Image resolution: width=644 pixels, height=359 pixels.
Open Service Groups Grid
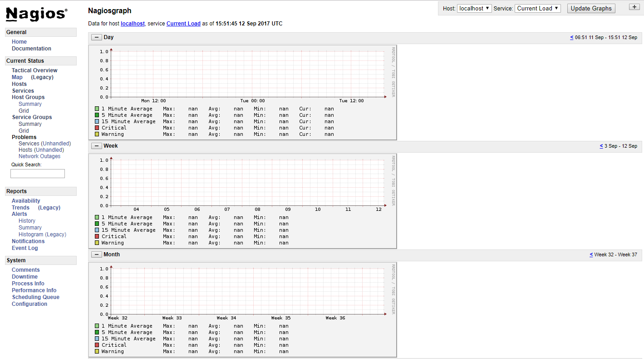click(24, 131)
